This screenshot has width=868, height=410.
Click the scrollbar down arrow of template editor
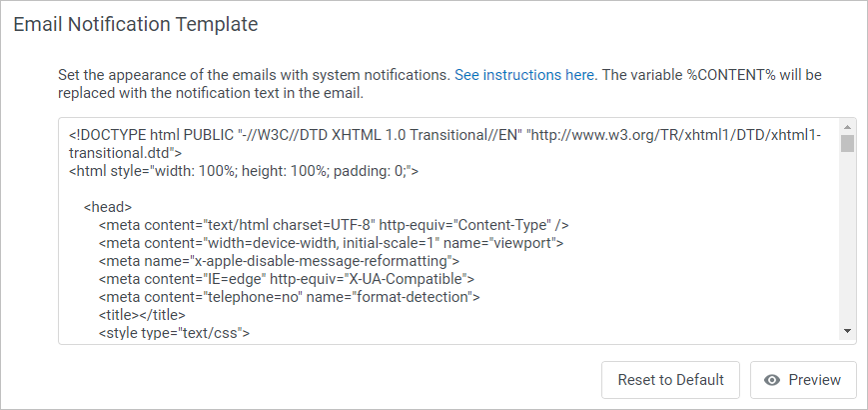coord(847,331)
